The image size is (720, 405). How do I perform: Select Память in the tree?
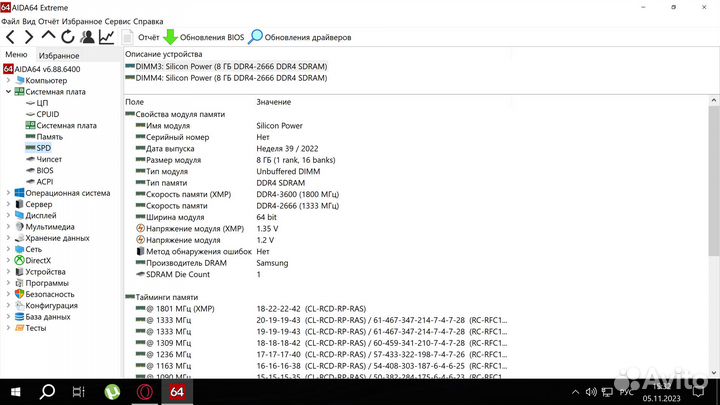coord(44,136)
